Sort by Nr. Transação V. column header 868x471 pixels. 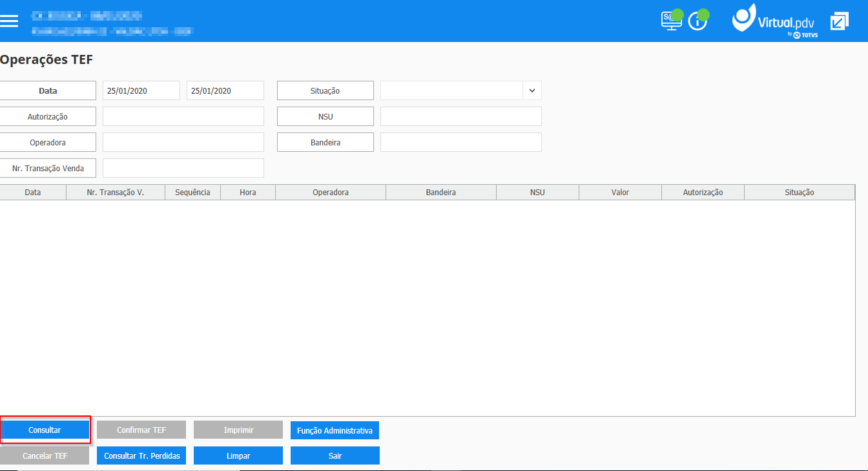point(116,192)
